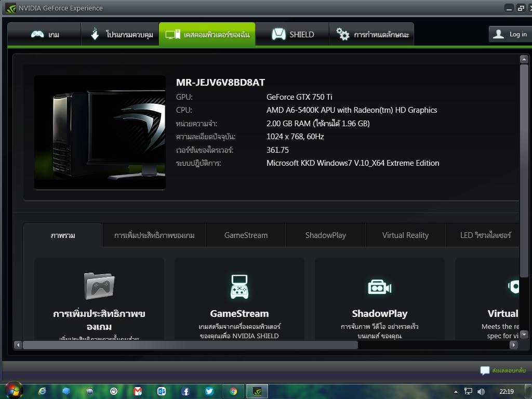Open the SHIELD tab

(292, 34)
